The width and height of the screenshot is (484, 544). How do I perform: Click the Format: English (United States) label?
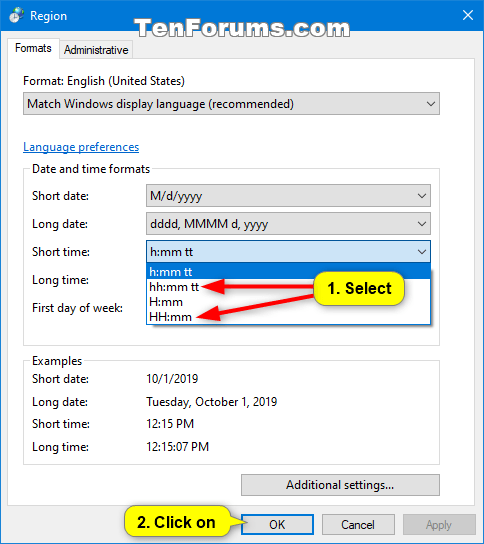[104, 81]
